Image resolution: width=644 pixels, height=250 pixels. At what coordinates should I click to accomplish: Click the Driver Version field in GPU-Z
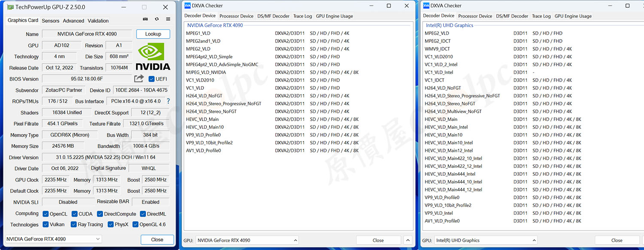[106, 158]
